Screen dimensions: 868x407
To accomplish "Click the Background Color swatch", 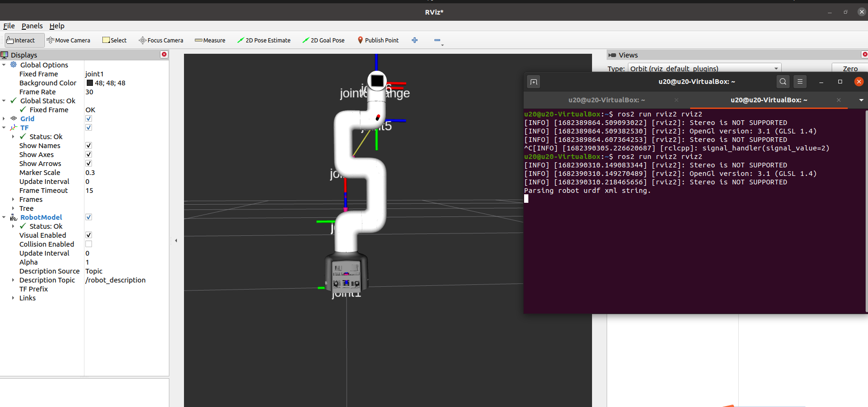I will (x=90, y=83).
